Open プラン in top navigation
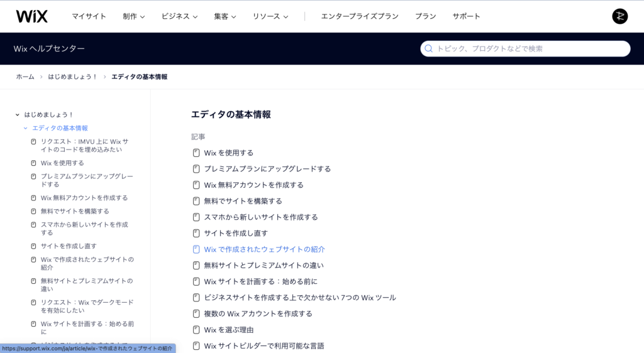Viewport: 644px width, 353px height. pos(426,16)
